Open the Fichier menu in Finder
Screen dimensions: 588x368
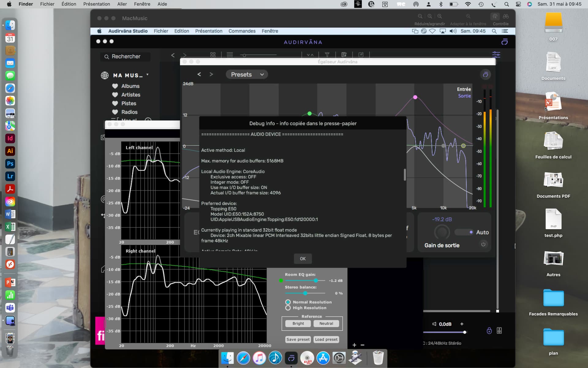click(47, 4)
